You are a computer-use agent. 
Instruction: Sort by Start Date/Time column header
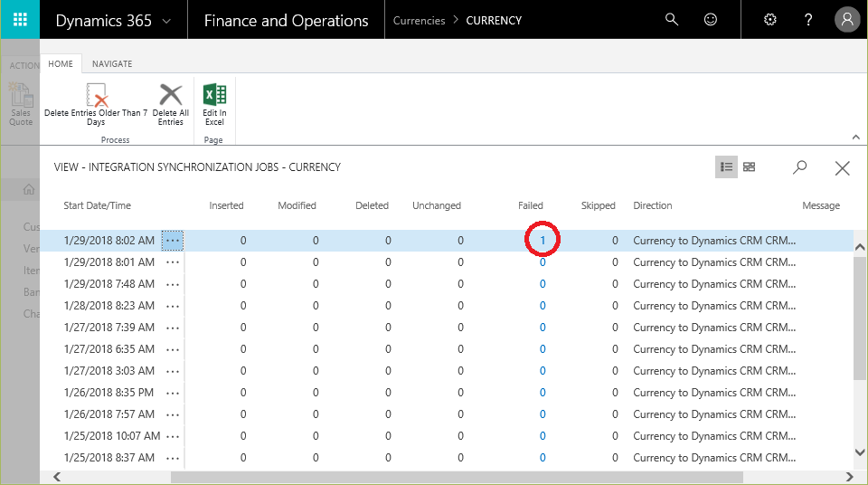[98, 205]
